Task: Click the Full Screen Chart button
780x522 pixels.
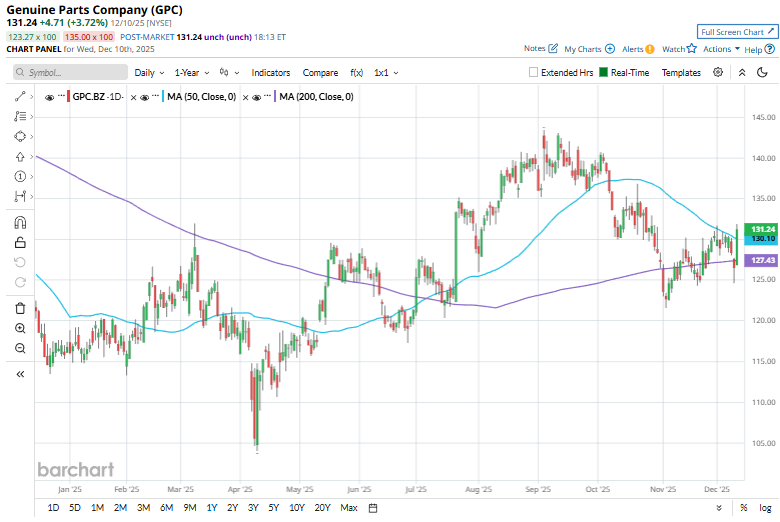Action: point(736,32)
